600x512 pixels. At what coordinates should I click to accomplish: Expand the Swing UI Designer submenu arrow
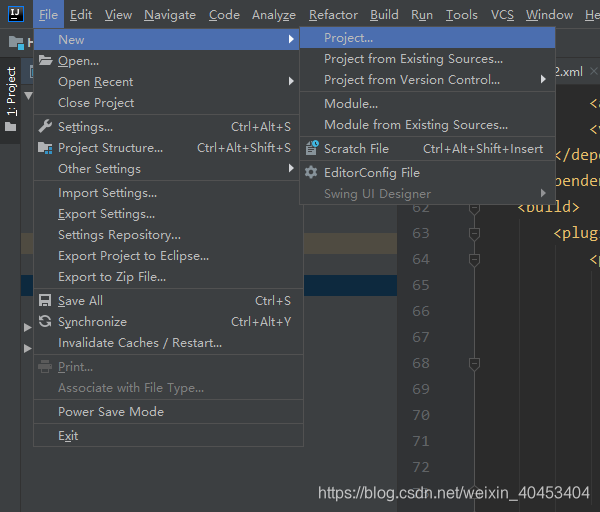(543, 193)
